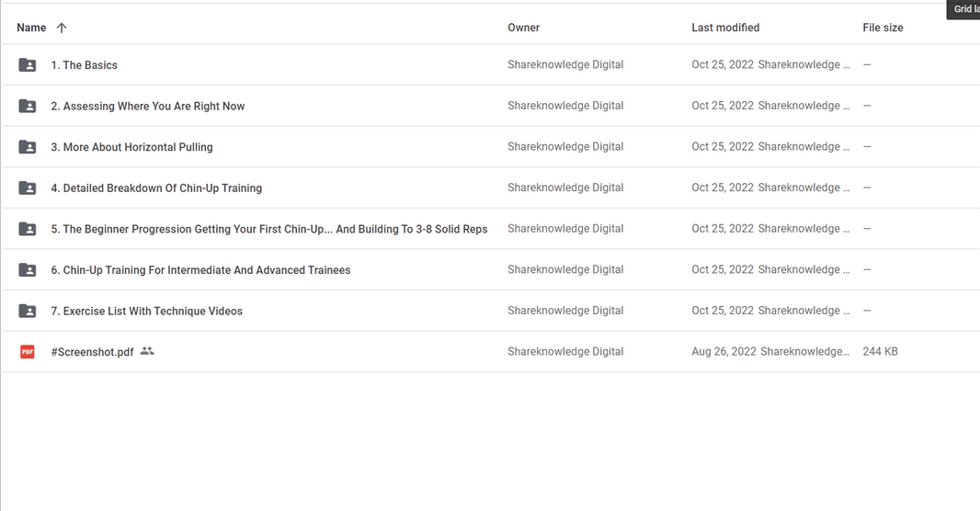Click the shared people icon next to #Screenshot.pdf
Screen dimensions: 980x511
[147, 351]
